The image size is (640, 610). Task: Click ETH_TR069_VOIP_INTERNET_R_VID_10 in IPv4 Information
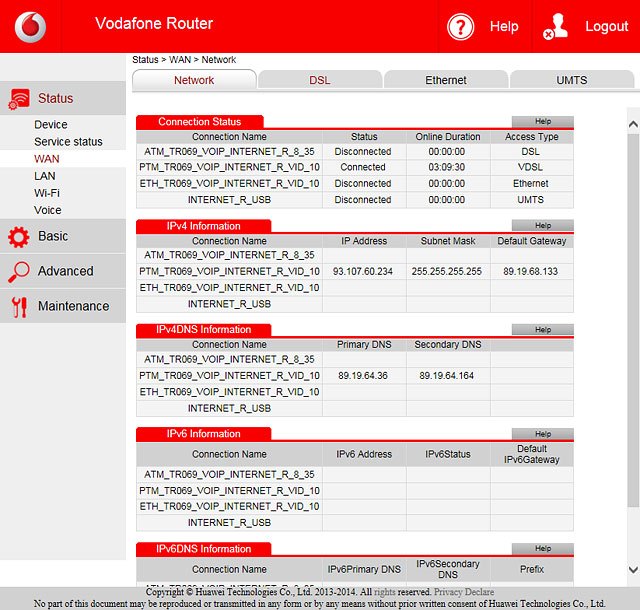(x=229, y=288)
